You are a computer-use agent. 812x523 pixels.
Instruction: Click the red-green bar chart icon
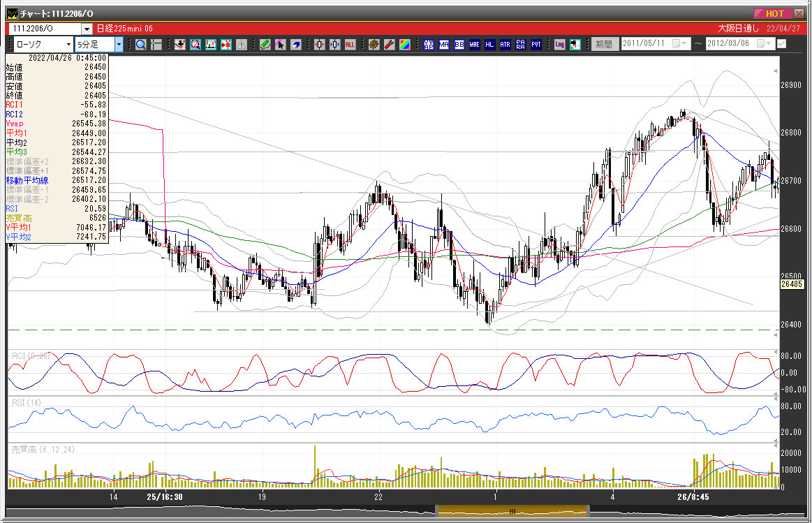pos(211,45)
